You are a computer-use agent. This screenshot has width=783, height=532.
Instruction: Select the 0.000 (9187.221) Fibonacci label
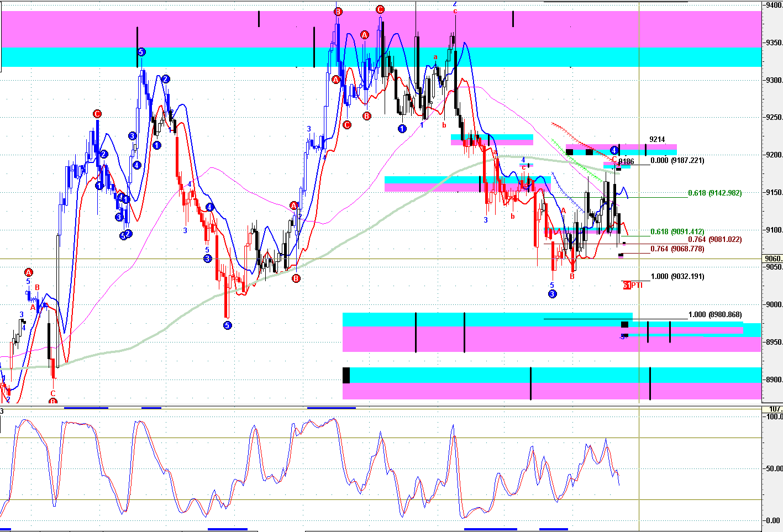(677, 161)
